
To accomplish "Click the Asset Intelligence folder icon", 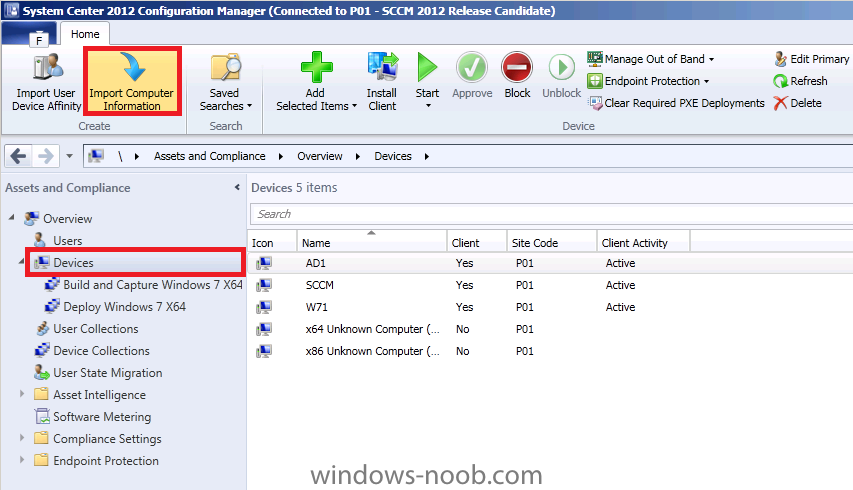I will 41,394.
